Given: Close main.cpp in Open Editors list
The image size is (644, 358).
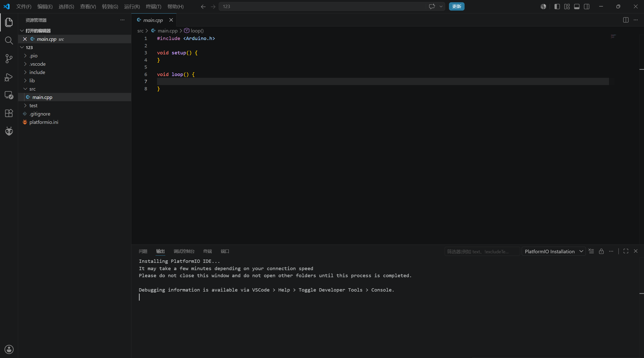Looking at the screenshot, I should click(x=25, y=39).
